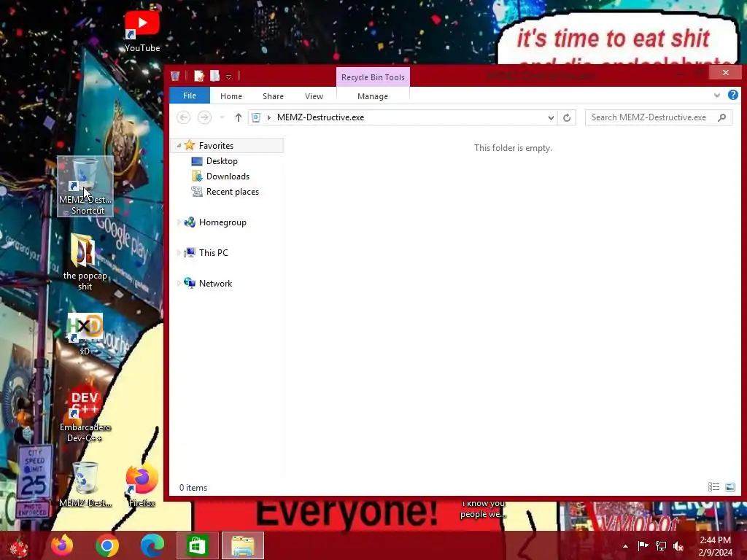Switch to the Share ribbon tab
Viewport: 747px width, 560px height.
point(273,96)
